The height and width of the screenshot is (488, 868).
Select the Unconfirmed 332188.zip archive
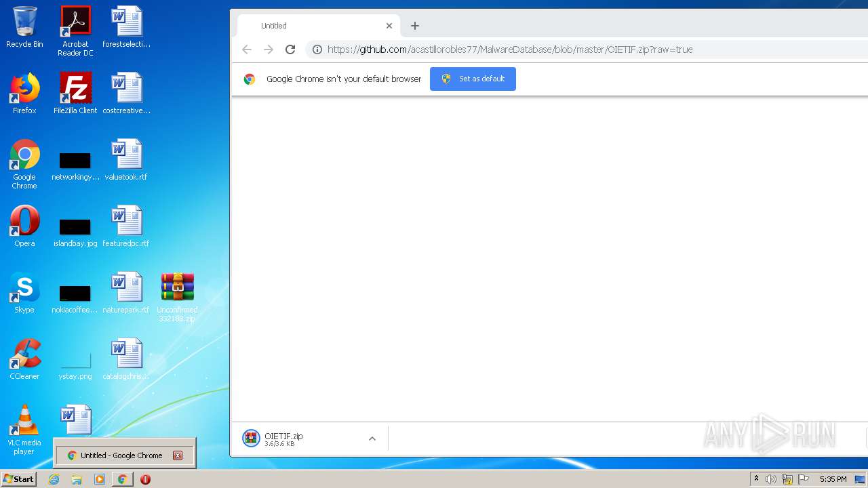pos(177,297)
